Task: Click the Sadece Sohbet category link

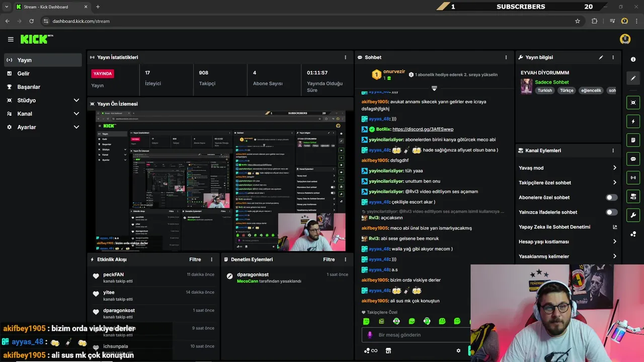Action: (552, 82)
